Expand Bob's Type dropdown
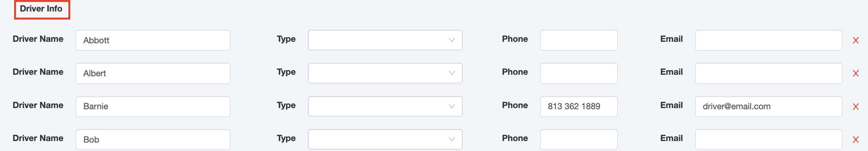The height and width of the screenshot is (151, 868). 385,140
